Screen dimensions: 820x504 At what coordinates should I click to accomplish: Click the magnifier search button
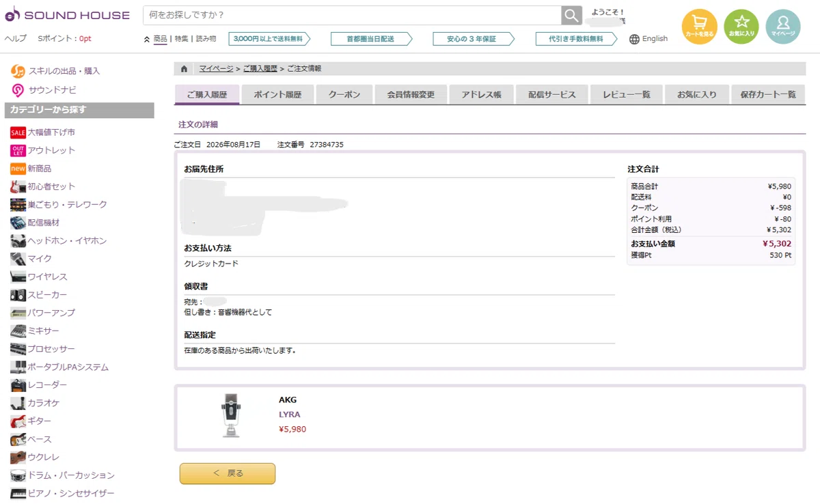point(571,15)
